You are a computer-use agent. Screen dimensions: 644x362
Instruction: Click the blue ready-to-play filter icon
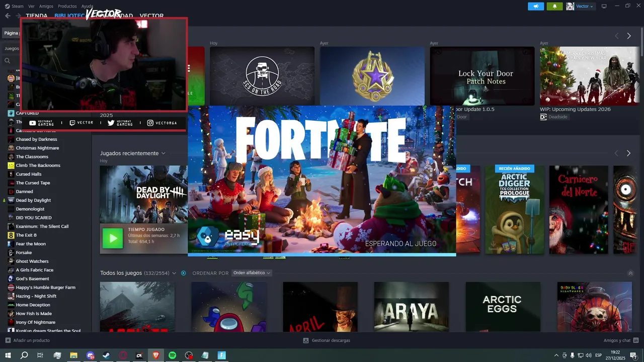pyautogui.click(x=183, y=273)
